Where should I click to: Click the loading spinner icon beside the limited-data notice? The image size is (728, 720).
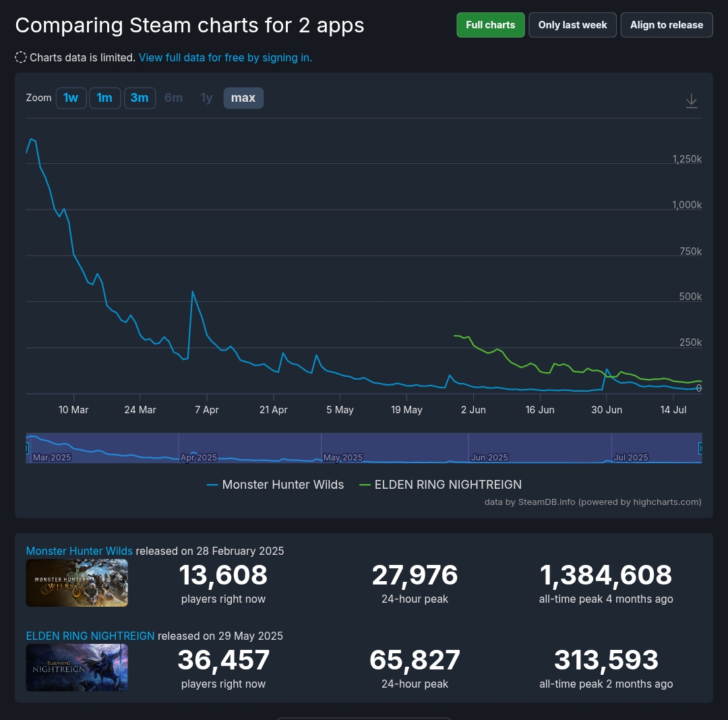point(20,57)
